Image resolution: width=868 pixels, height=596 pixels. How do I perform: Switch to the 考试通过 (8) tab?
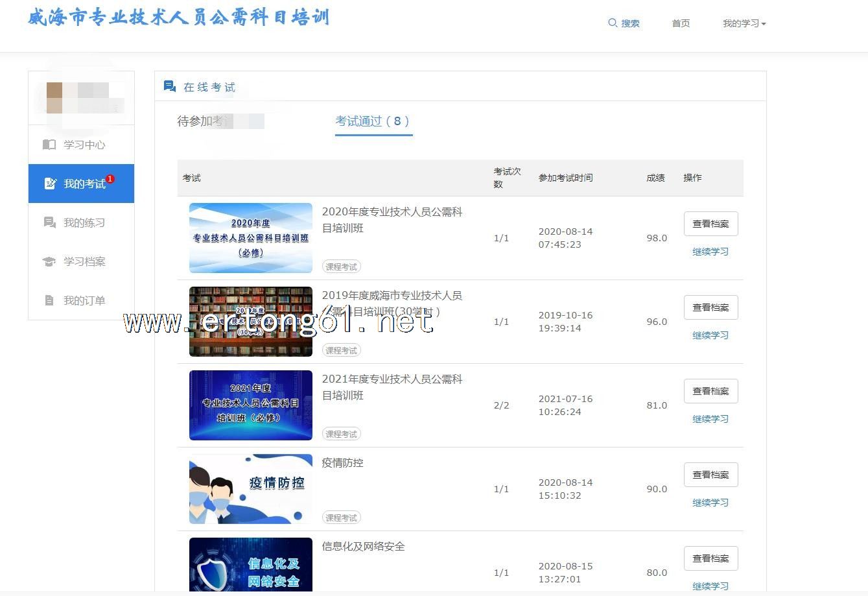373,121
